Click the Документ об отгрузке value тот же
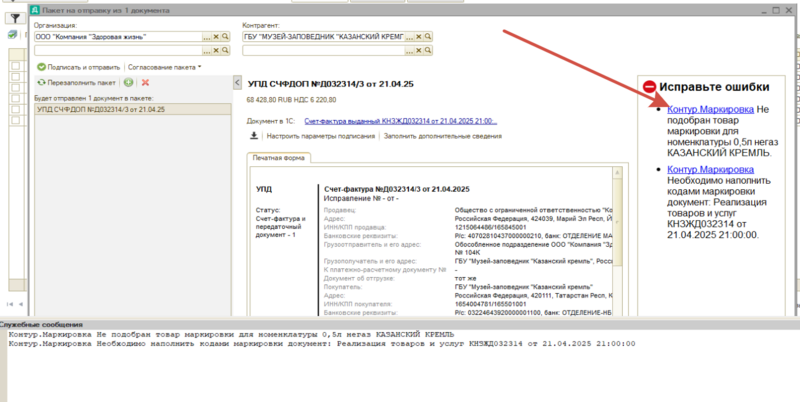This screenshot has width=800, height=402. 465,279
